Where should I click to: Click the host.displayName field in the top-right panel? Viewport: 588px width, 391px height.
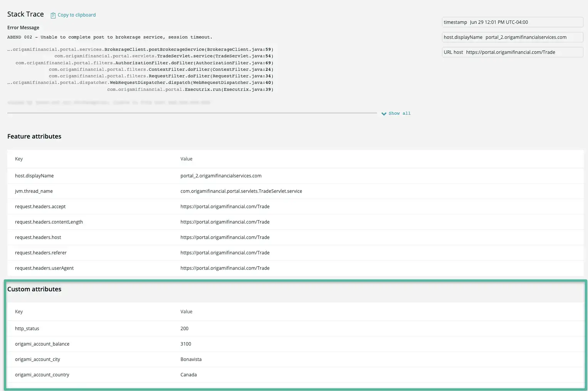[x=512, y=37]
